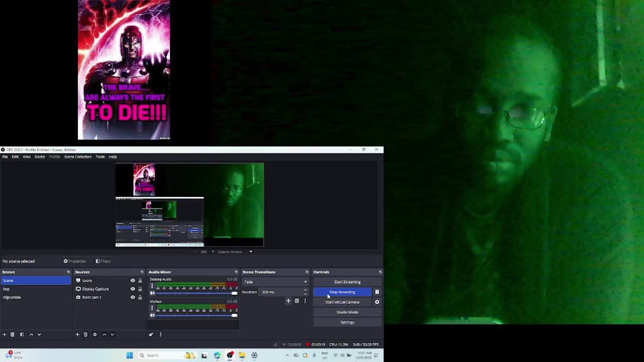Open source Filters button
Image resolution: width=644 pixels, height=362 pixels.
click(103, 261)
